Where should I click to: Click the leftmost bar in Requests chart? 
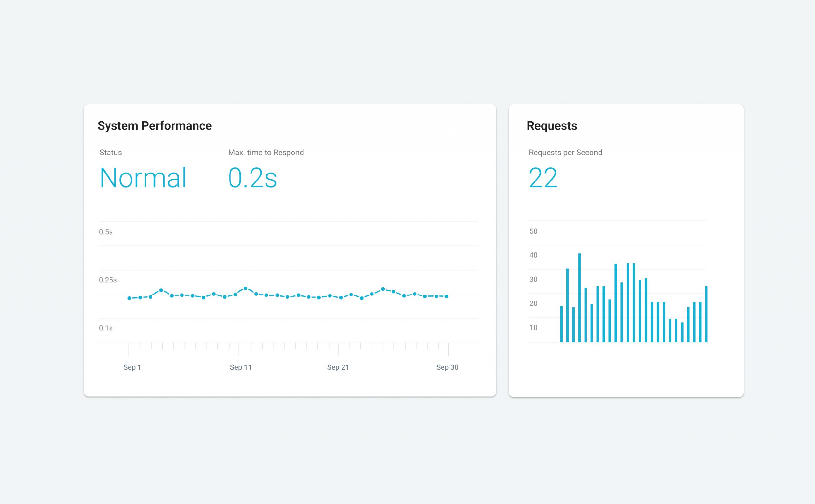pyautogui.click(x=561, y=324)
